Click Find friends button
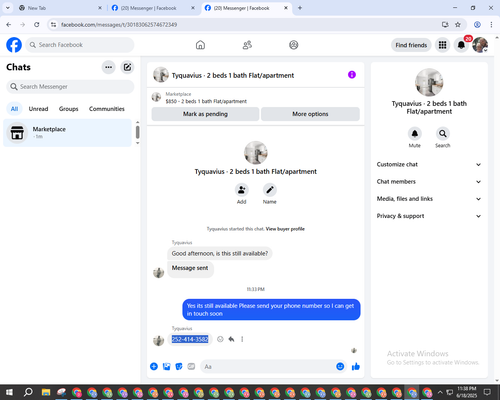 [x=411, y=45]
